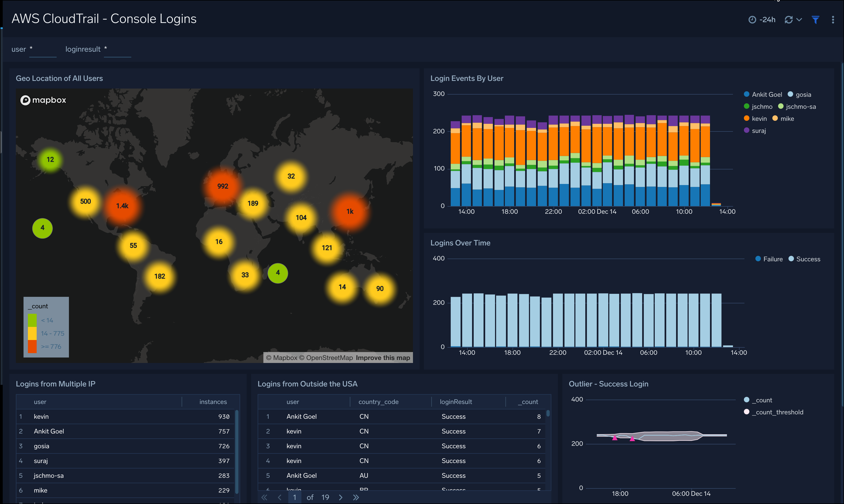Screen dimensions: 844x504
Task: Jump to the last page with double-arrow icon
Action: 356,497
